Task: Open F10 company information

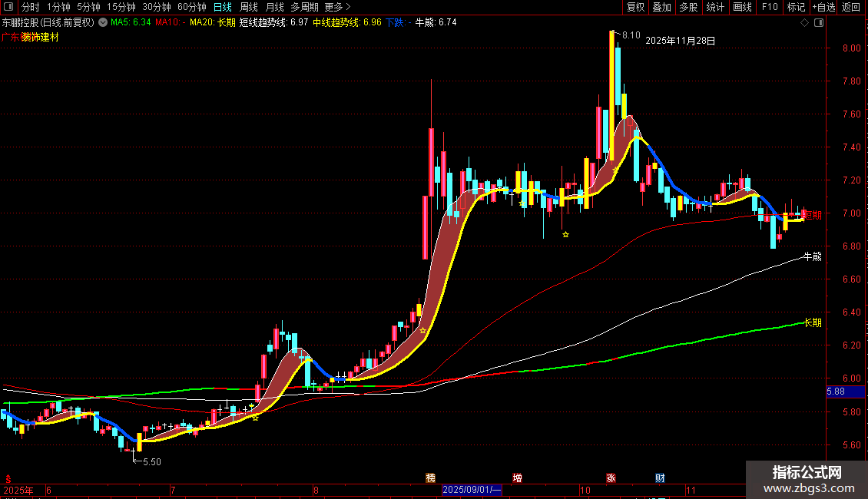Action: coord(770,7)
